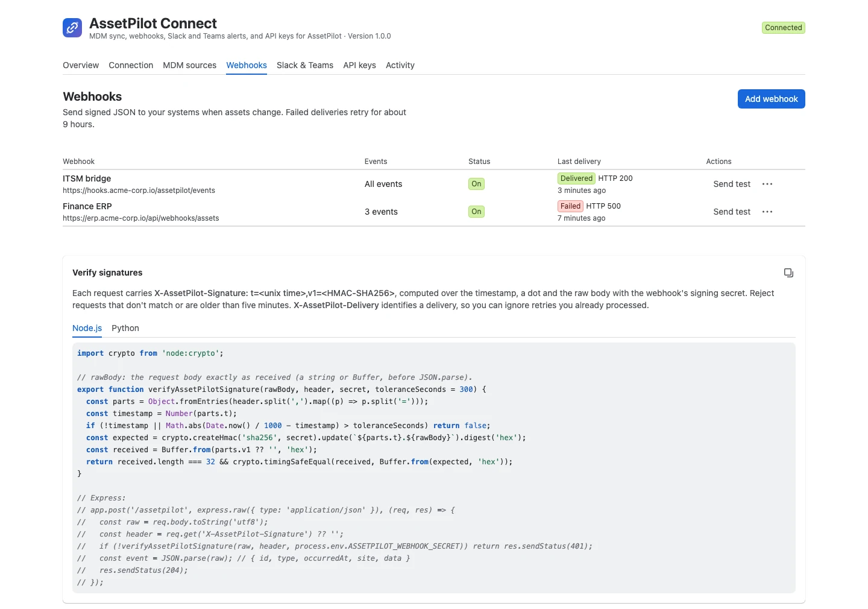This screenshot has height=609, width=868.
Task: Select the Finance ERP webhook name
Action: [x=87, y=206]
